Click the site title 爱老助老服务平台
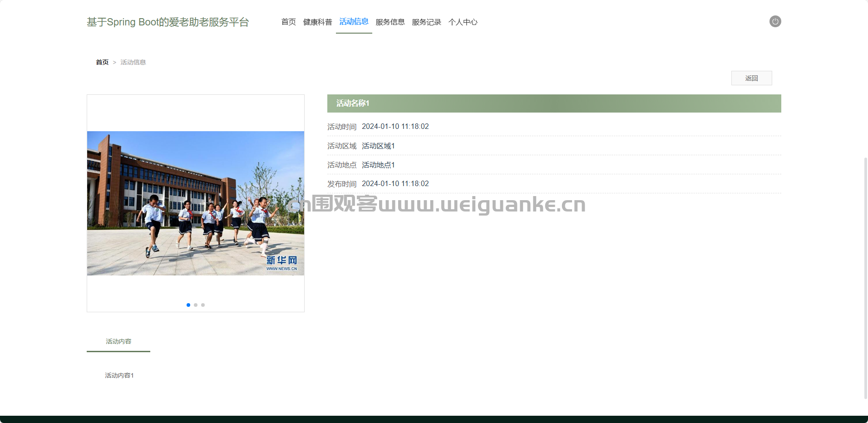This screenshot has height=423, width=868. 168,22
